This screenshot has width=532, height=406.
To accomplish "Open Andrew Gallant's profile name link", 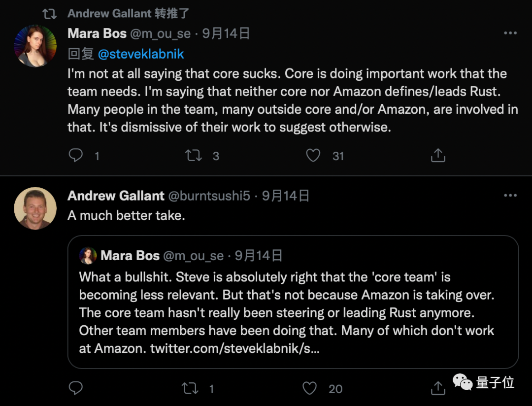I will pyautogui.click(x=116, y=196).
